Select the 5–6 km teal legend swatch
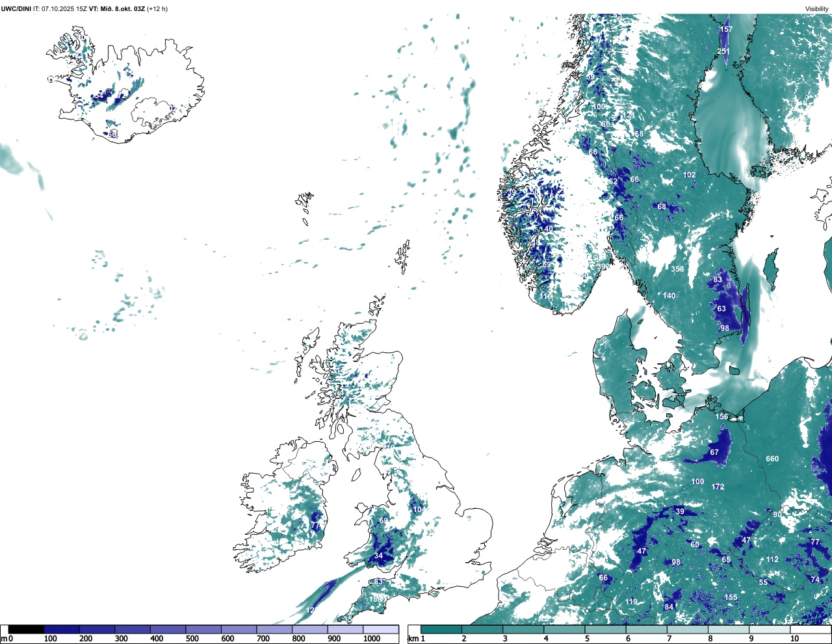Viewport: 832px width, 644px height. point(606,629)
